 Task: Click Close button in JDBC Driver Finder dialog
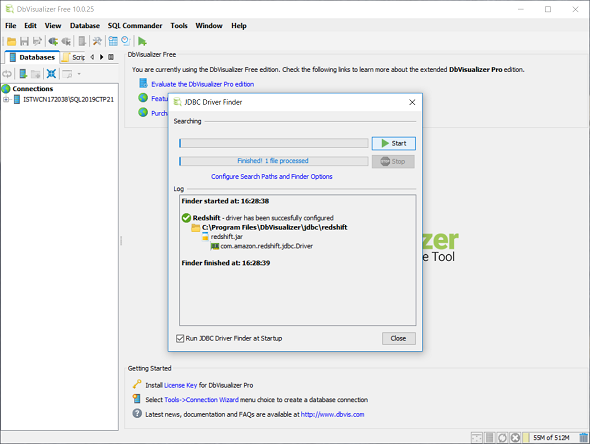[398, 338]
